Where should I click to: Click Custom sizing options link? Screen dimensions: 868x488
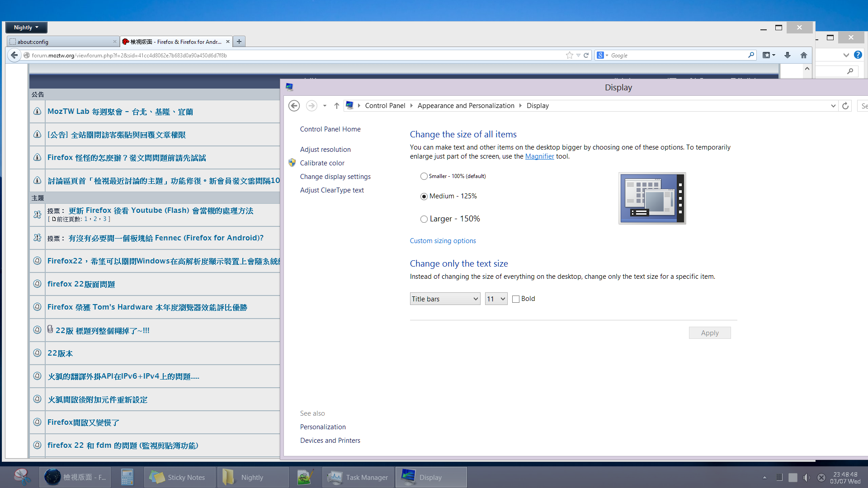[x=443, y=241]
